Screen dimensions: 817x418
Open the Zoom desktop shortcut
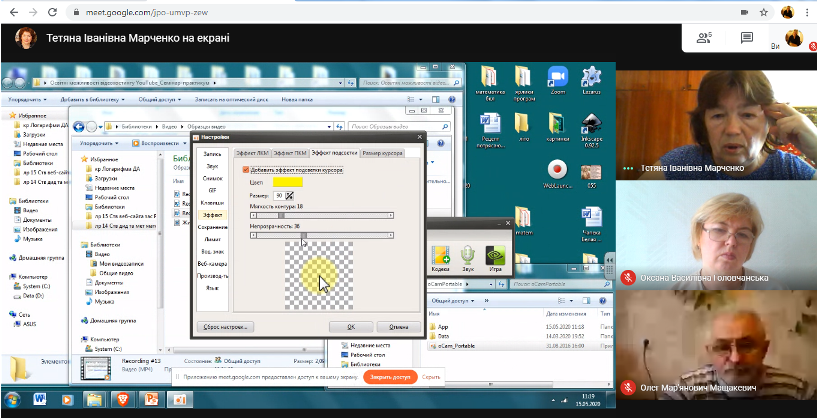558,78
